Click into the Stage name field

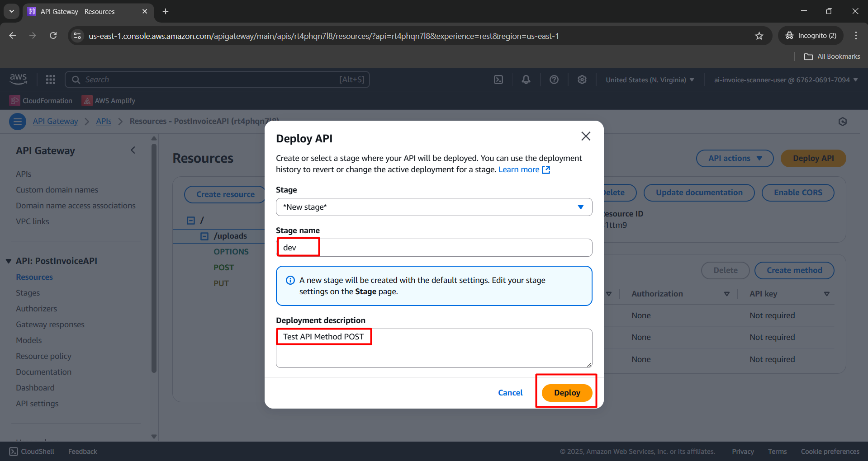click(433, 248)
